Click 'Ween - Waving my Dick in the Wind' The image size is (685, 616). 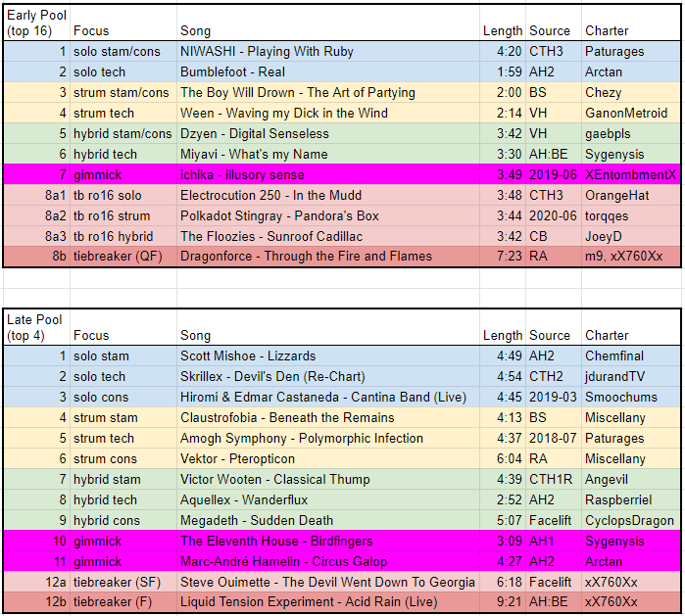point(328,113)
